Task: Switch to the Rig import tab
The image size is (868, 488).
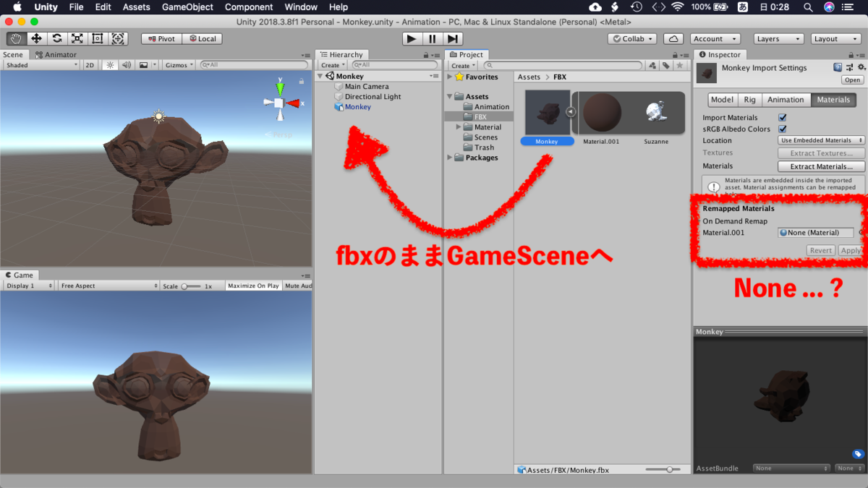Action: [x=749, y=100]
